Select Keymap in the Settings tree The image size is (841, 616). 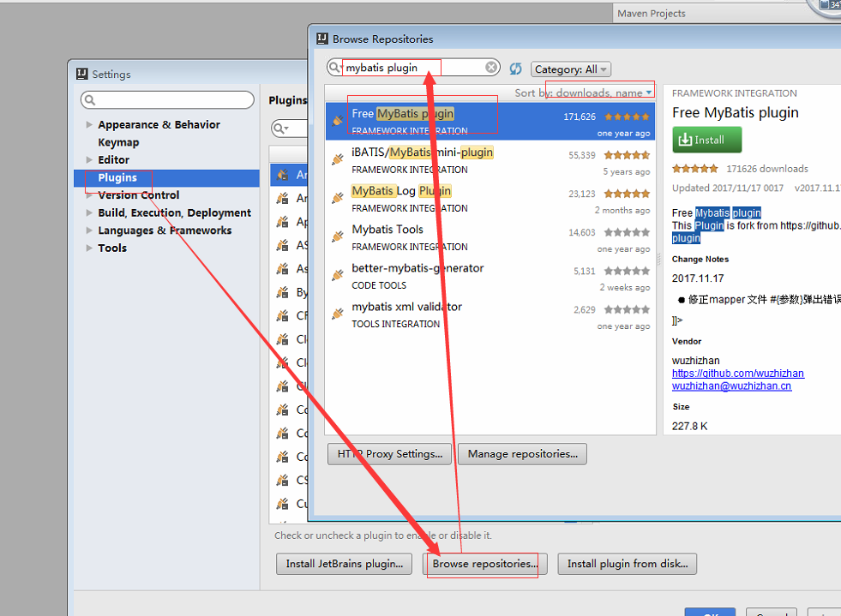(x=118, y=142)
